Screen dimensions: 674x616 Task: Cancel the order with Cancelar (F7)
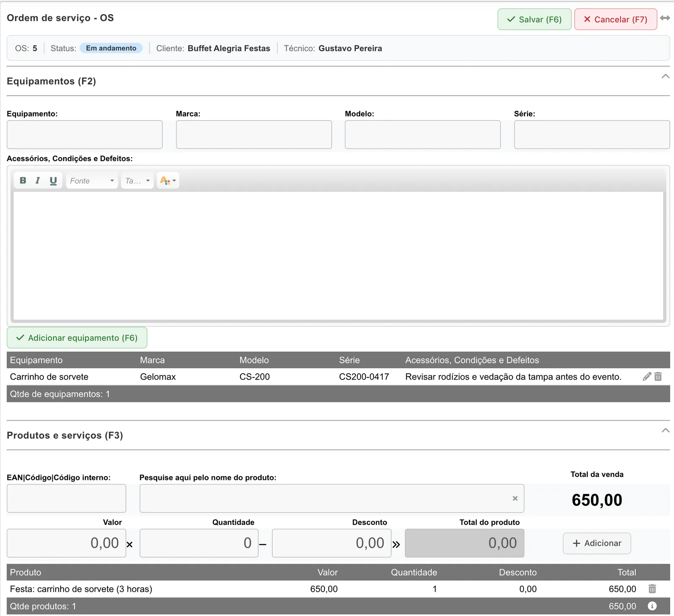(615, 19)
